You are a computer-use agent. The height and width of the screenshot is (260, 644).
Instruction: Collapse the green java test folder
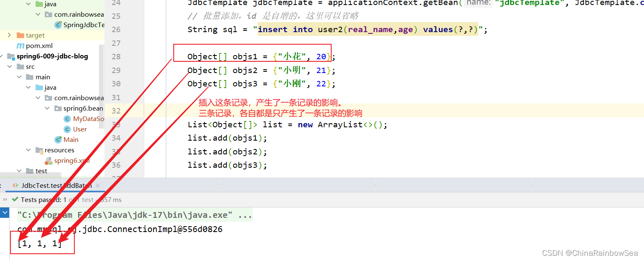pyautogui.click(x=28, y=4)
